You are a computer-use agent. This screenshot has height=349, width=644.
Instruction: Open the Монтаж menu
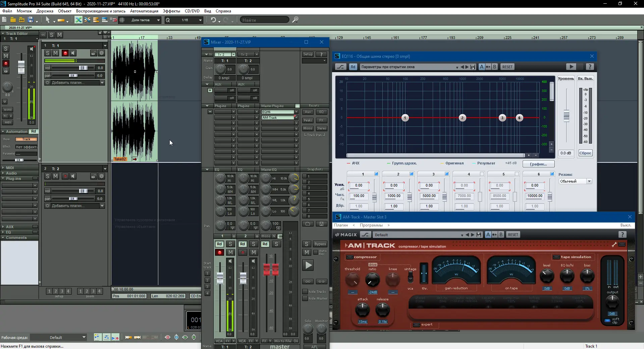click(24, 11)
